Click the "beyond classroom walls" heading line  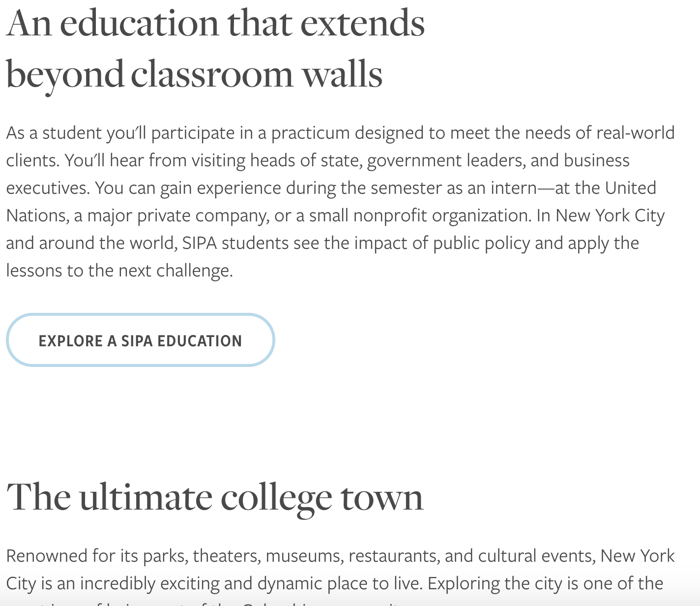(x=194, y=75)
